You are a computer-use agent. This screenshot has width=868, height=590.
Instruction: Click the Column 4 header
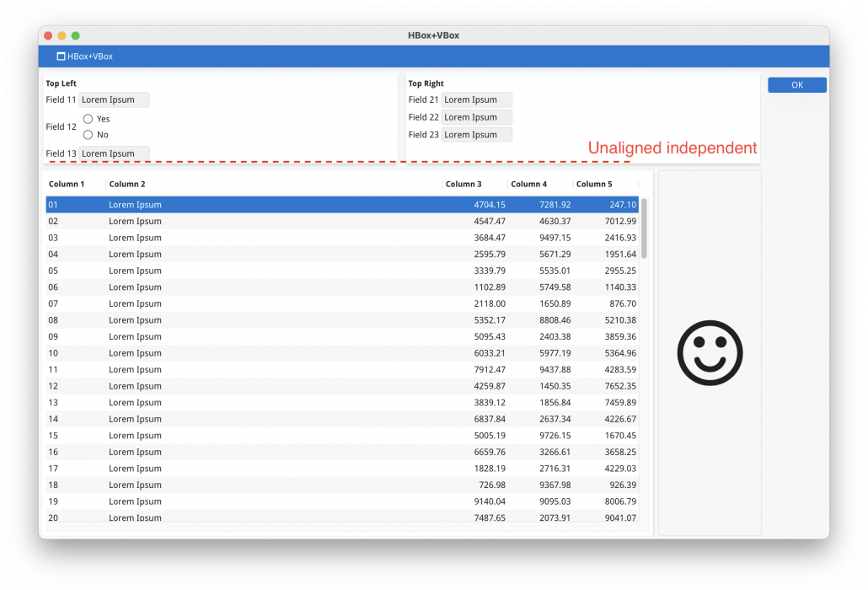click(x=528, y=184)
